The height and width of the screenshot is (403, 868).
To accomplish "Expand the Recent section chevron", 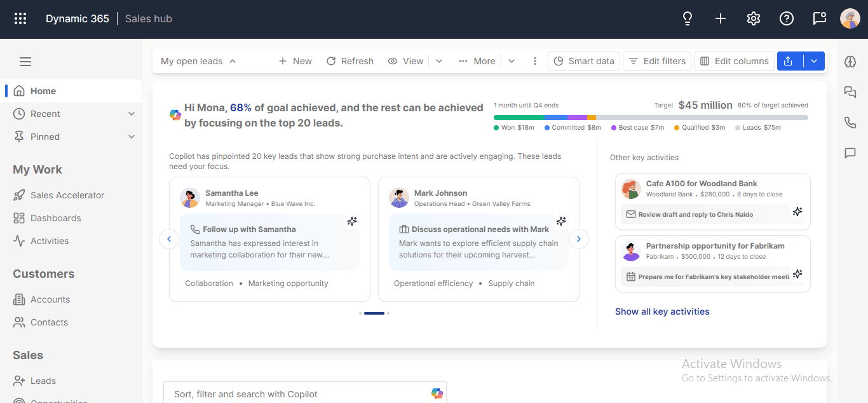I will [132, 114].
